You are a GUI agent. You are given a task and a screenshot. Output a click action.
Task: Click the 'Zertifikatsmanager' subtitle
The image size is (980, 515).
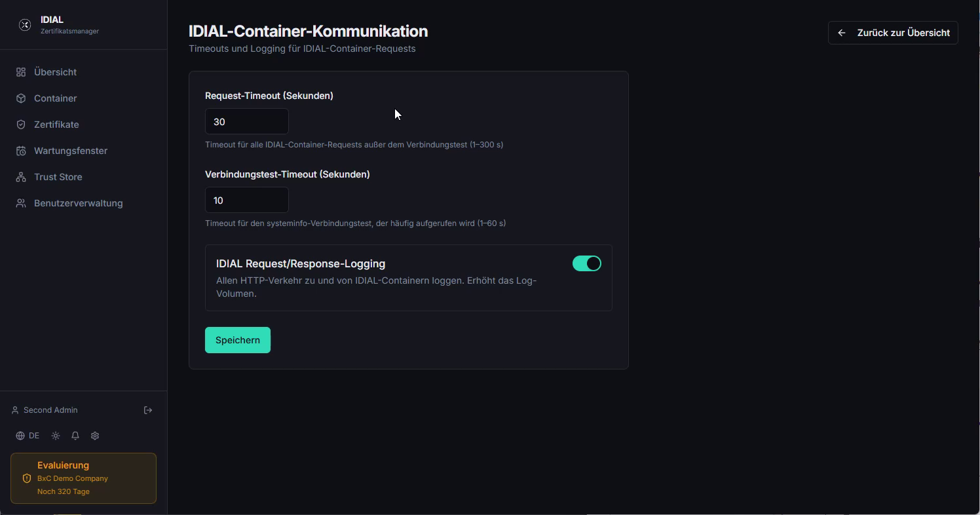pos(69,31)
